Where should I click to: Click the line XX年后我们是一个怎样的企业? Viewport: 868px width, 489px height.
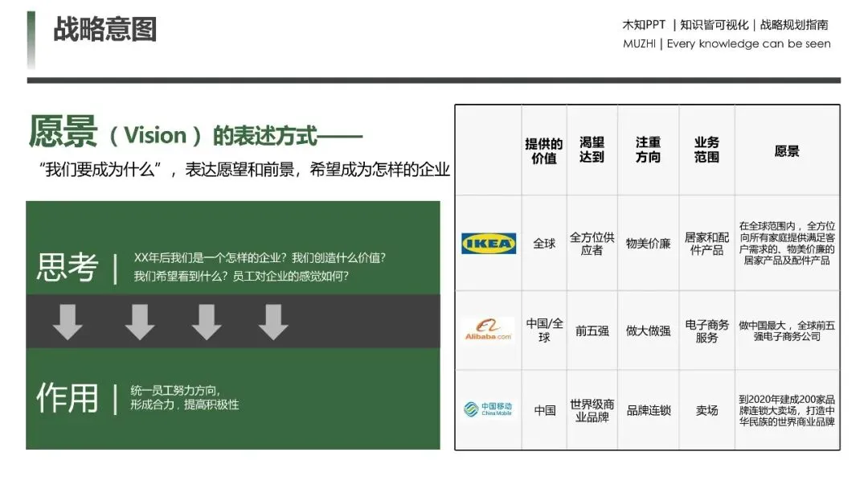coord(260,257)
